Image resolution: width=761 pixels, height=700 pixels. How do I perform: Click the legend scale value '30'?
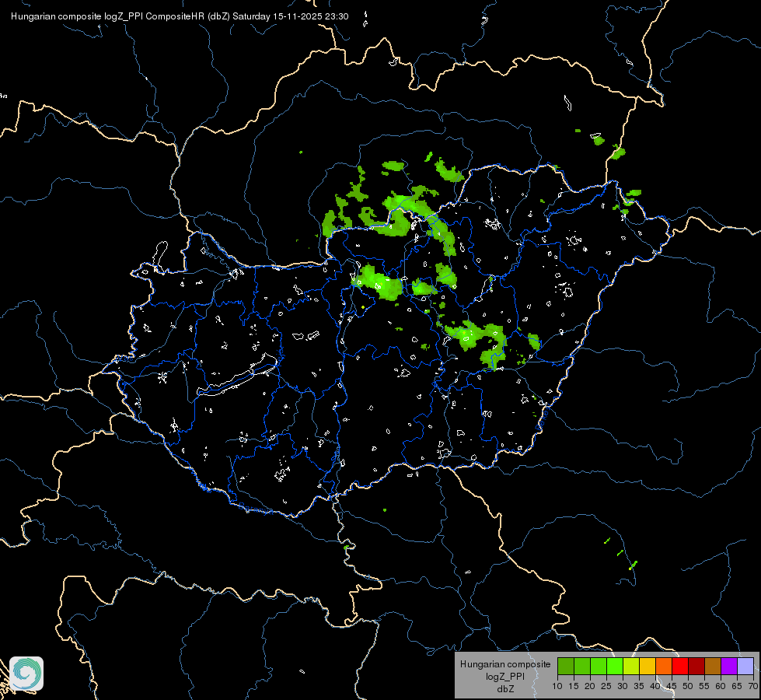coord(623,687)
